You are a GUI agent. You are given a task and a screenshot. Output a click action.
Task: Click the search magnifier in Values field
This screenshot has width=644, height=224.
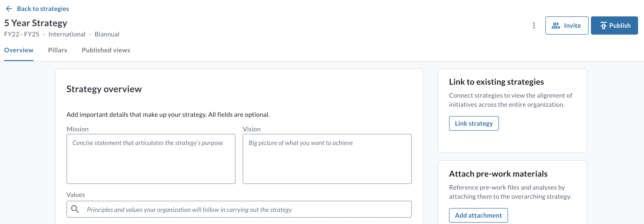(75, 209)
